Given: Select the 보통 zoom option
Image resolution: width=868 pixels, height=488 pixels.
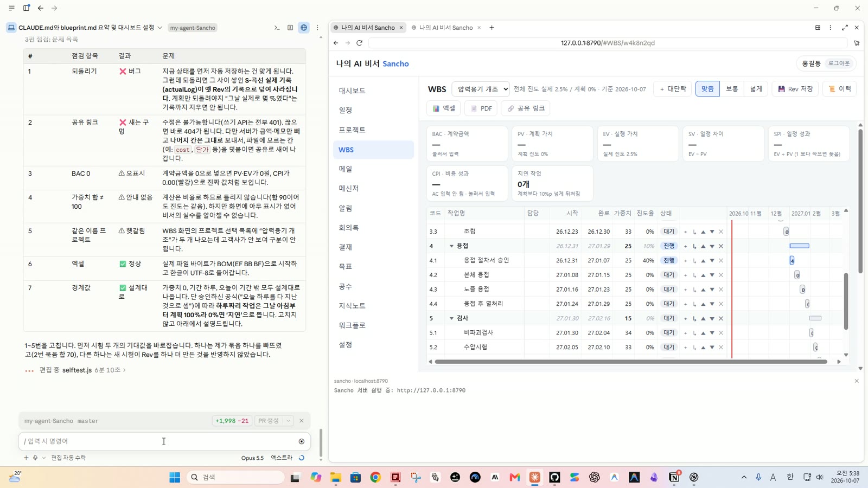Looking at the screenshot, I should point(732,89).
